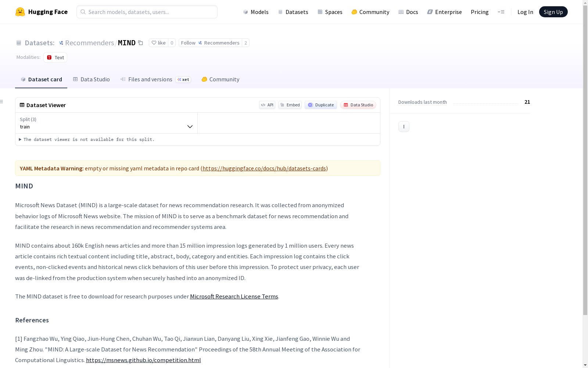The image size is (588, 368).
Task: Open Community in top navigation
Action: coord(370,12)
